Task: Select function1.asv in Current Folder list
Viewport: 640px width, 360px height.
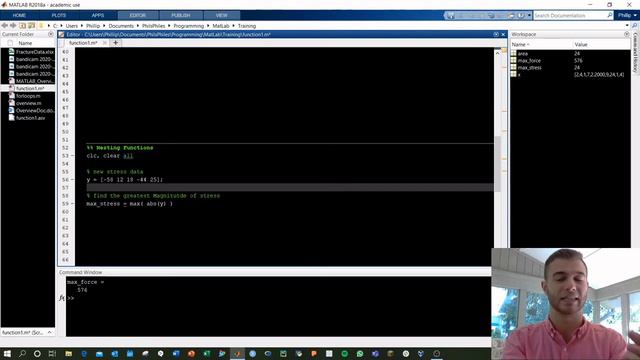Action: pos(28,118)
